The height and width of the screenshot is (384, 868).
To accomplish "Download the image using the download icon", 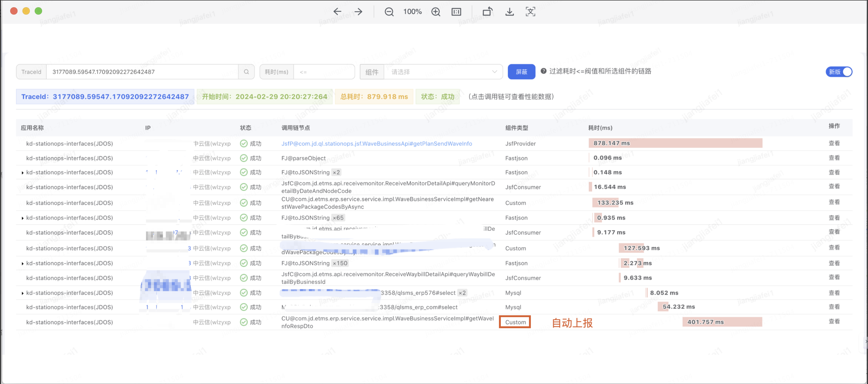I will point(509,12).
